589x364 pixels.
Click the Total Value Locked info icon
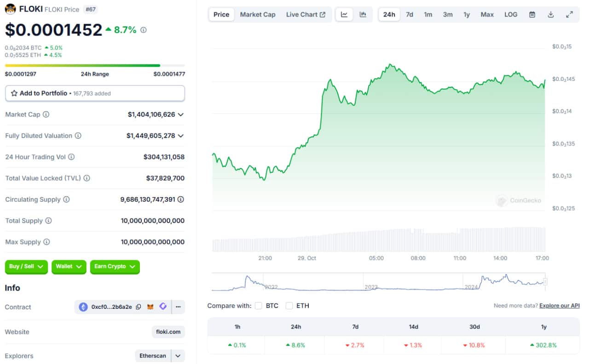click(x=87, y=178)
